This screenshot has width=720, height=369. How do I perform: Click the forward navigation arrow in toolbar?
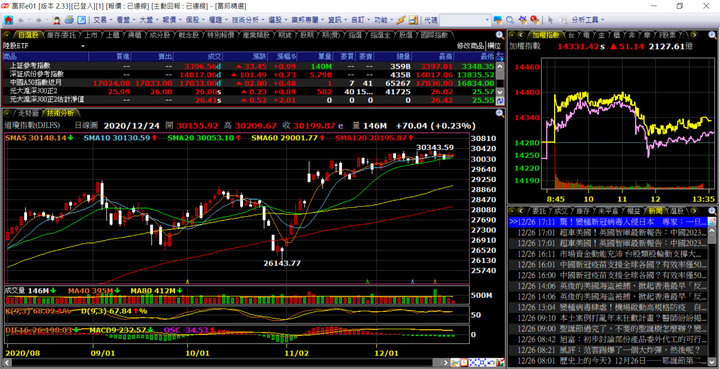pyautogui.click(x=39, y=20)
